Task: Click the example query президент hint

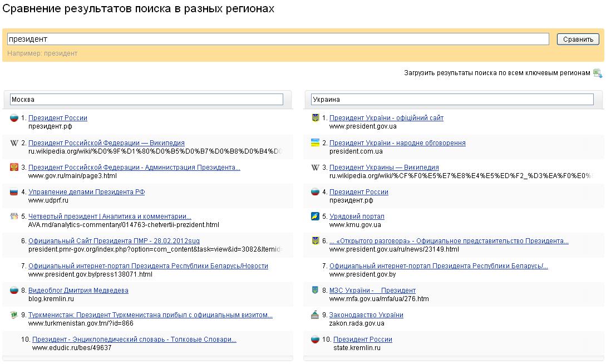Action: (x=61, y=53)
